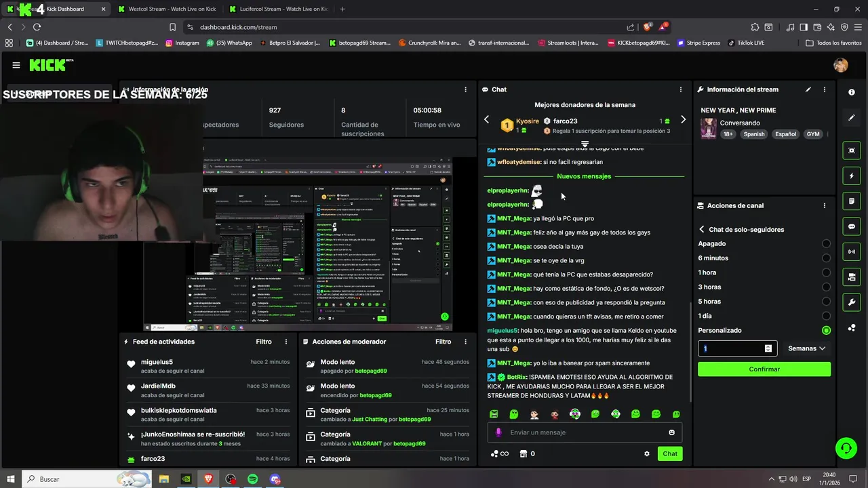Open the Kick hamburger menu

point(16,65)
